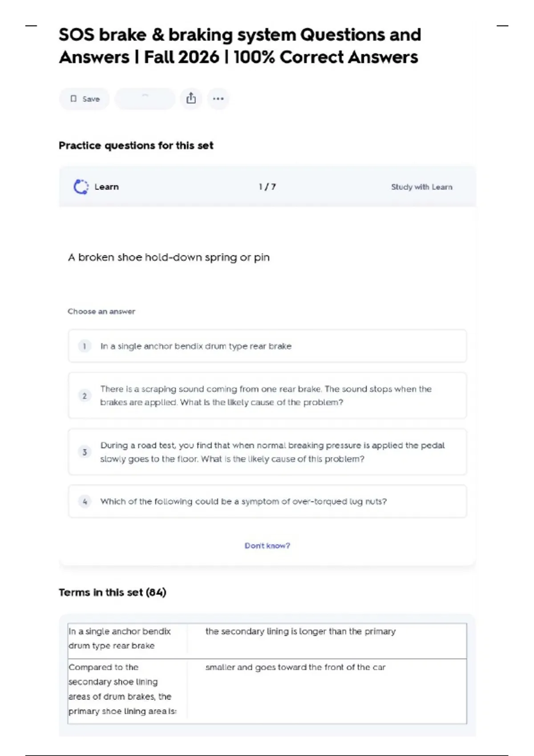534x756 pixels.
Task: Select answer about pedal slowly going to floor
Action: 272,452
